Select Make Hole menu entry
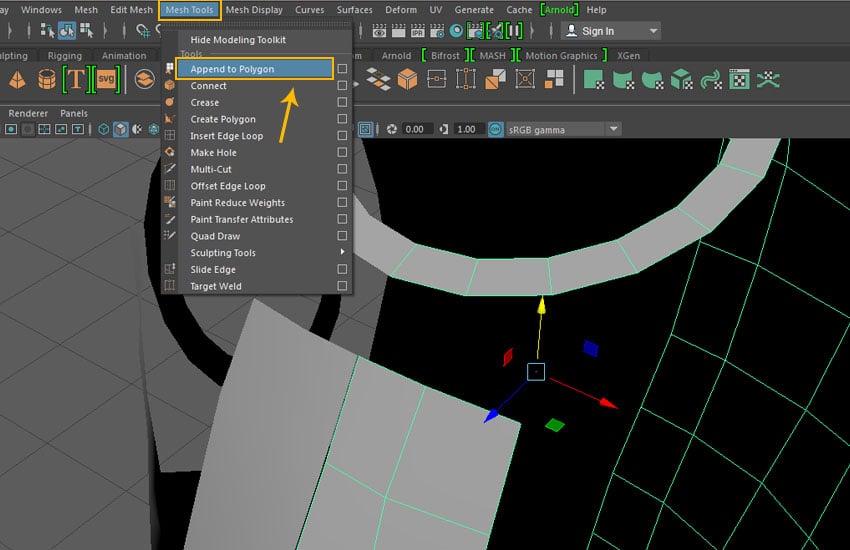 pyautogui.click(x=214, y=153)
